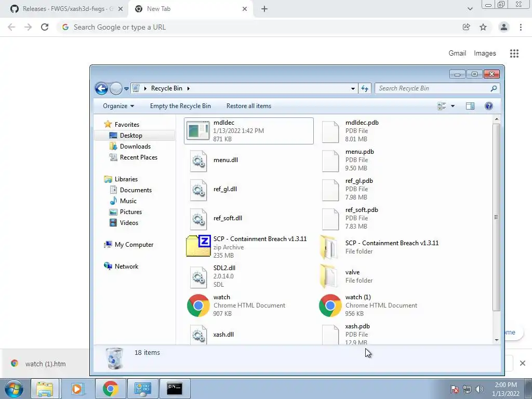532x399 pixels.
Task: Select the ref_soft.dll file icon
Action: 198,219
